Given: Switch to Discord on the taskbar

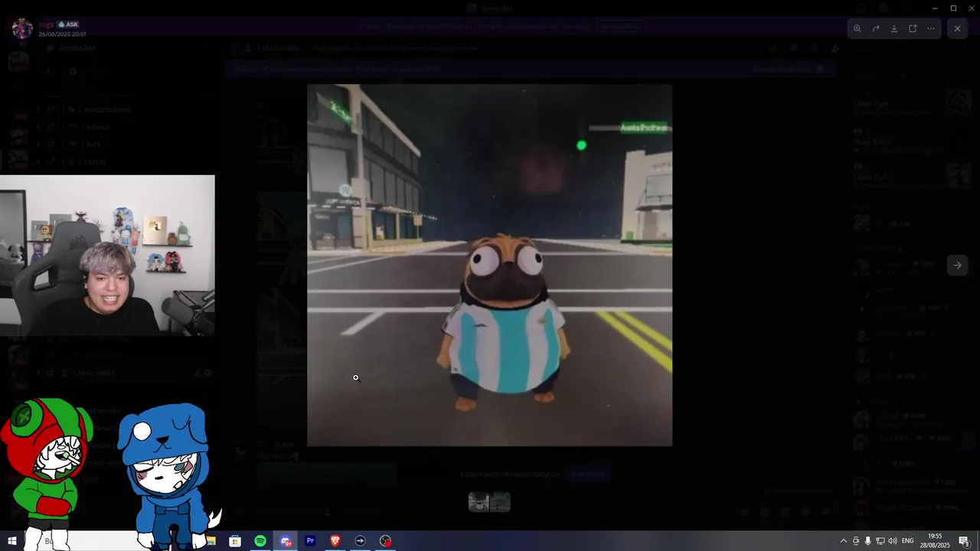Looking at the screenshot, I should [x=286, y=541].
